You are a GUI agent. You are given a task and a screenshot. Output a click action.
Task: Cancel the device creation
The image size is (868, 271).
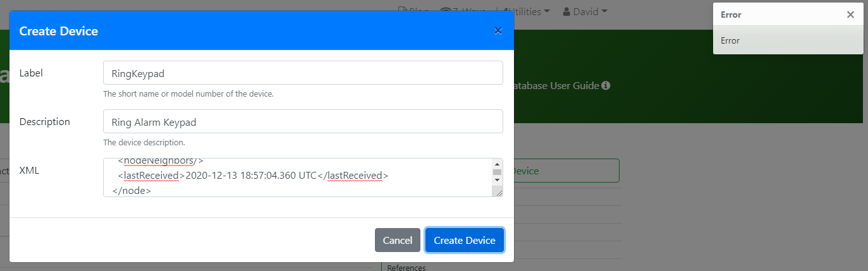pos(398,240)
